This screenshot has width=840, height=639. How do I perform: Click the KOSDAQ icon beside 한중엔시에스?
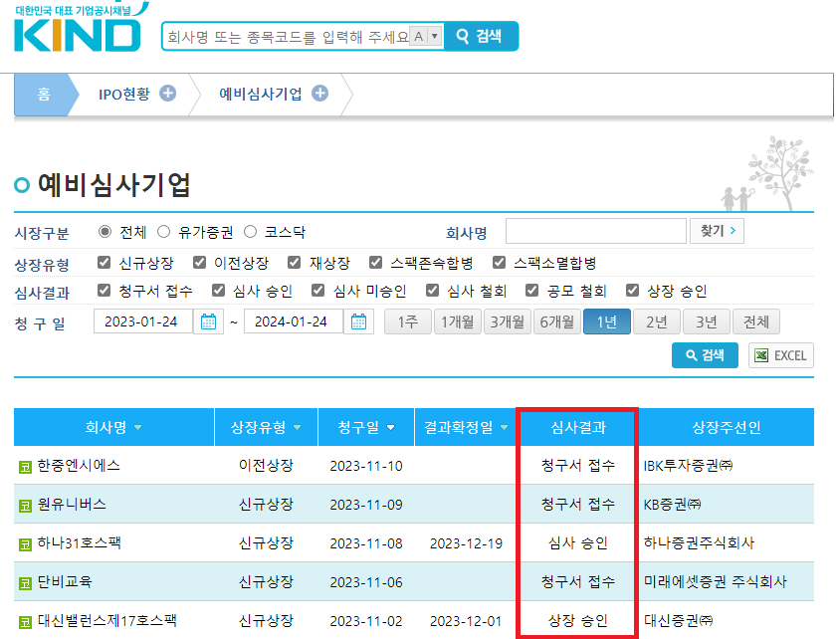[25, 467]
